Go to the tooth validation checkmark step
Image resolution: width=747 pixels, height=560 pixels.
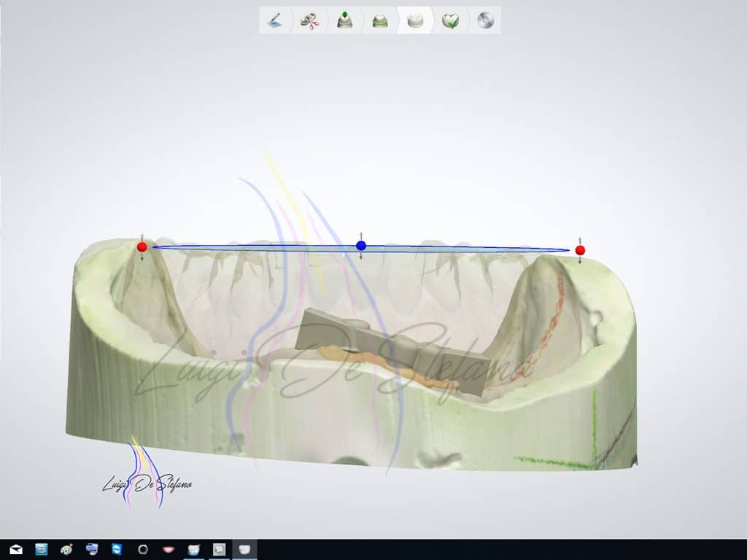(450, 20)
